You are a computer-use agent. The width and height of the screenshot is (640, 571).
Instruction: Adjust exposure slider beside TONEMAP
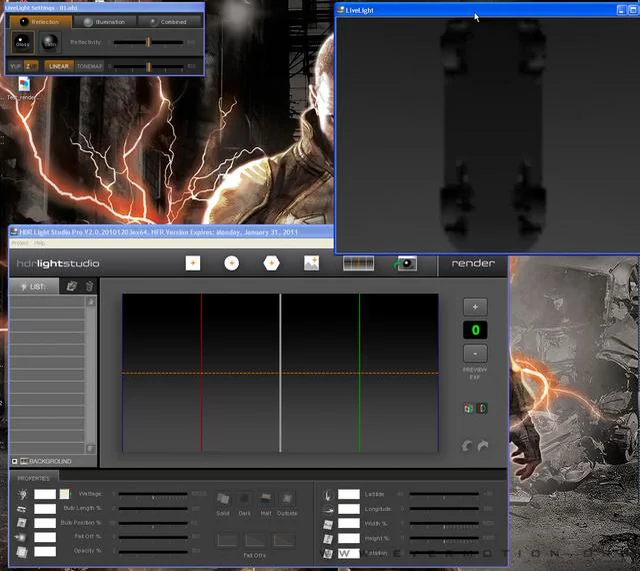[x=148, y=66]
